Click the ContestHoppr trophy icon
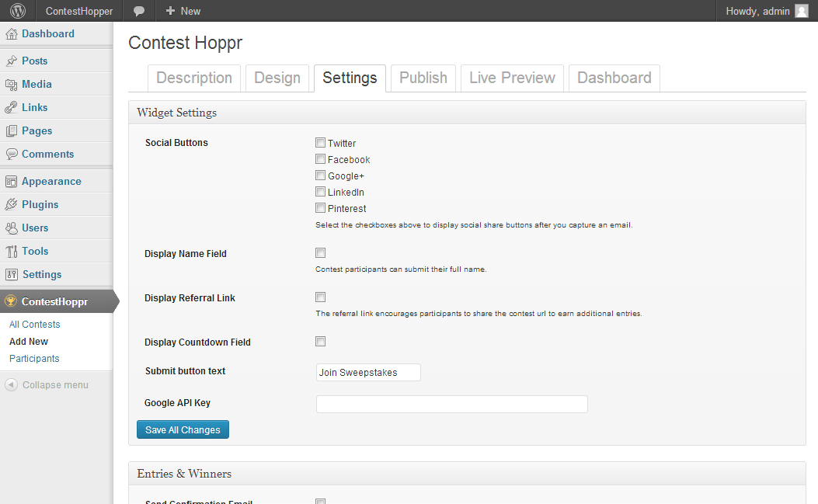The image size is (818, 504). [x=10, y=301]
